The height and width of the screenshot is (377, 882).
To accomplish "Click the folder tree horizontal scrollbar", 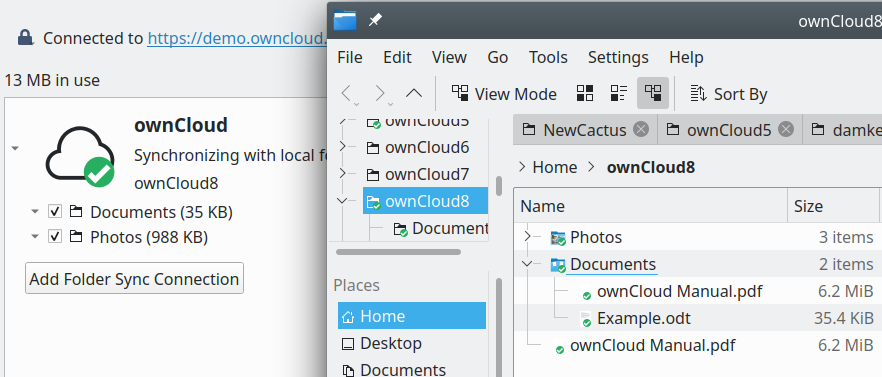I will click(x=398, y=252).
